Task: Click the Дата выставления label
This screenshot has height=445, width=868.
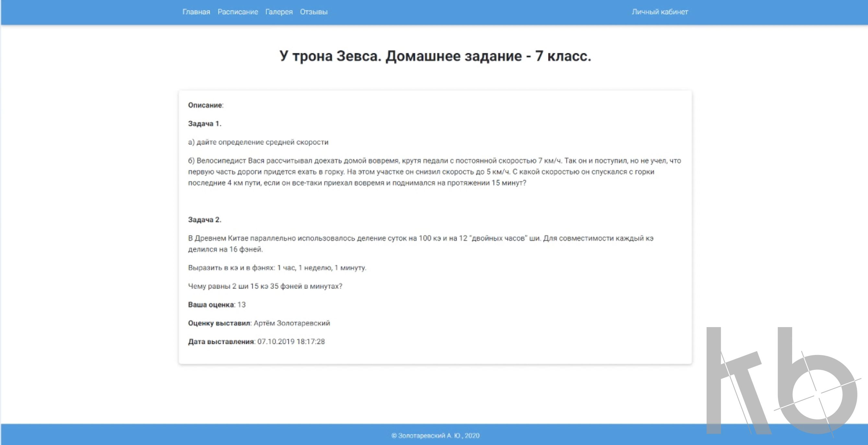Action: [221, 342]
